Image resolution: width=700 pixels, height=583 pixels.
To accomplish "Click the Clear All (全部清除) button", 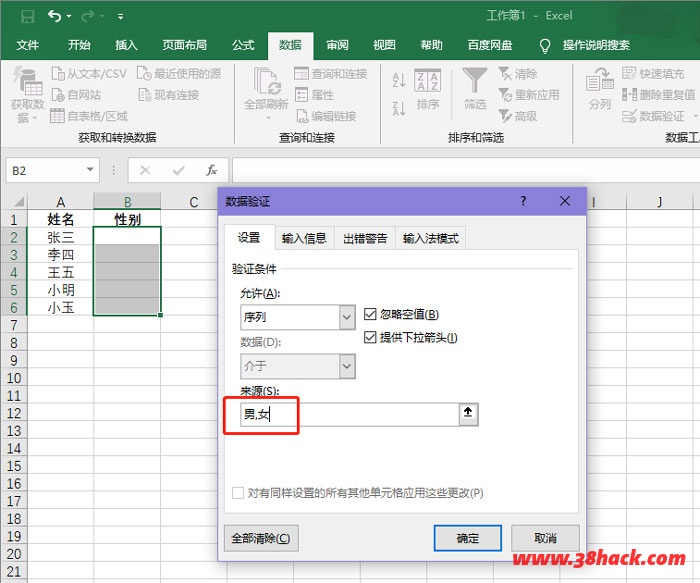I will click(260, 538).
